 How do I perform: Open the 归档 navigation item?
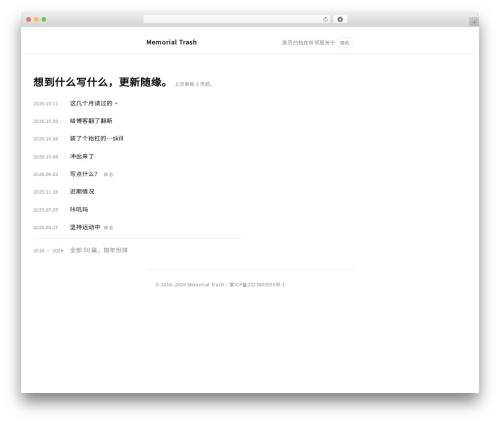(298, 43)
